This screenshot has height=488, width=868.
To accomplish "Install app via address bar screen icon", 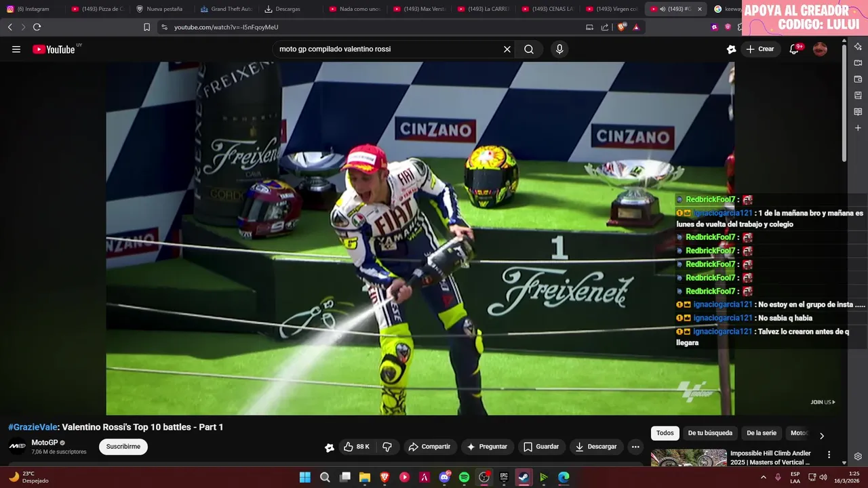I will [589, 27].
